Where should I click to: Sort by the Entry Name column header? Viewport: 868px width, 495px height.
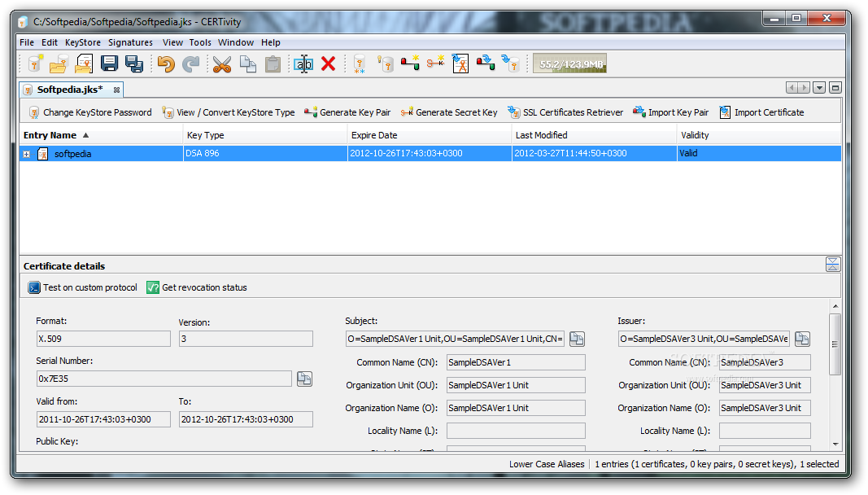pos(102,135)
